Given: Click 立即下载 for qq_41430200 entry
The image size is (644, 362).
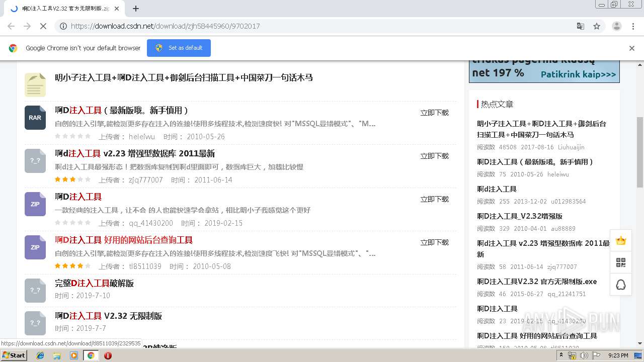Looking at the screenshot, I should click(x=435, y=199).
